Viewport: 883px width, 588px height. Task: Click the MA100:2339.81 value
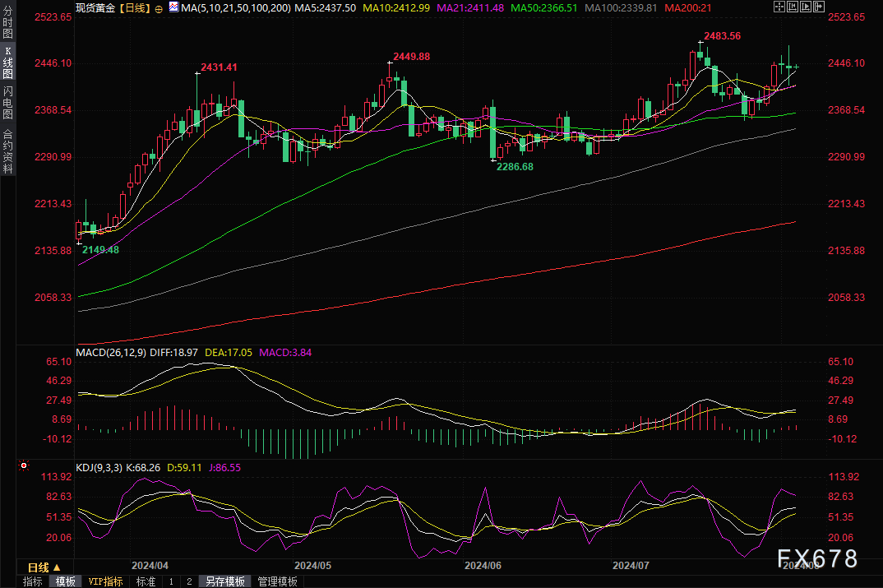621,8
